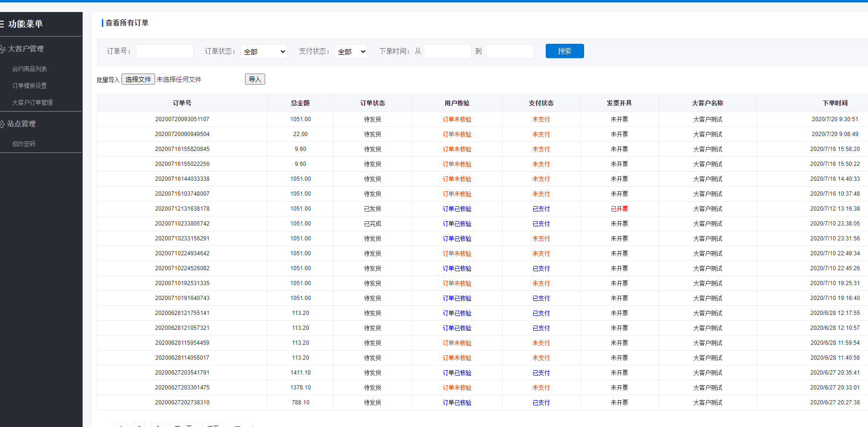Screen dimensions: 868x427
Task: Click 订单未核验 for order 20200720093051107
Action: click(457, 119)
